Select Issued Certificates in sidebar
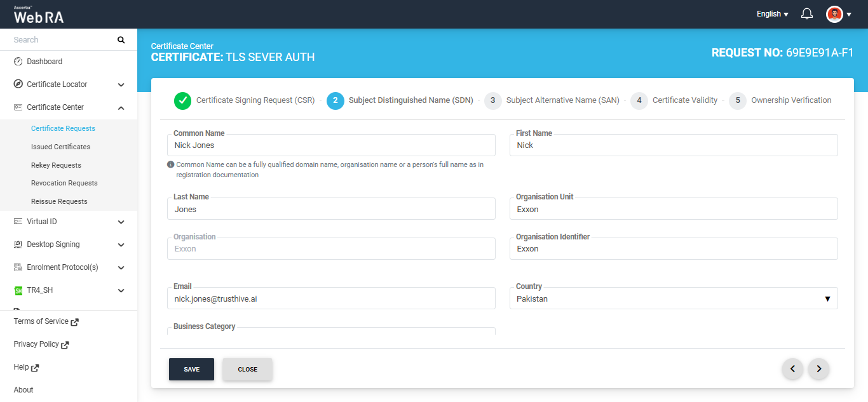 point(60,147)
